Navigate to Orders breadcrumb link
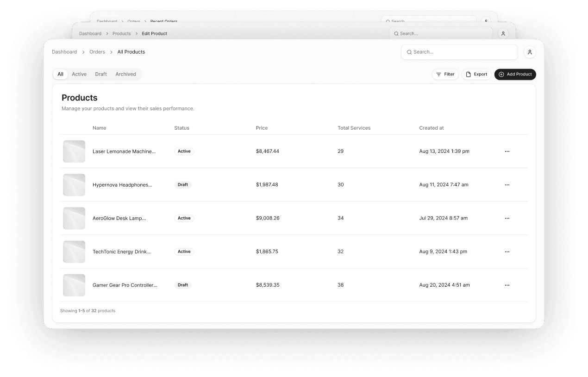588x377 pixels. [97, 52]
